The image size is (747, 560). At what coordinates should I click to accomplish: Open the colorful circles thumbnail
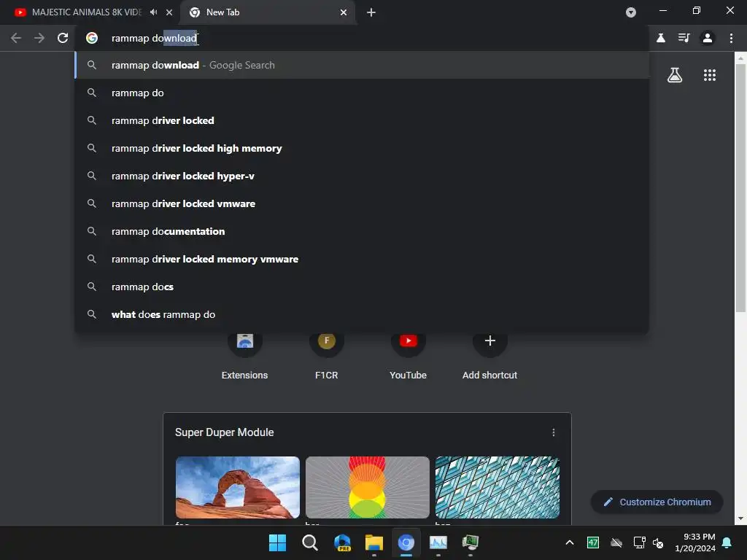tap(368, 487)
